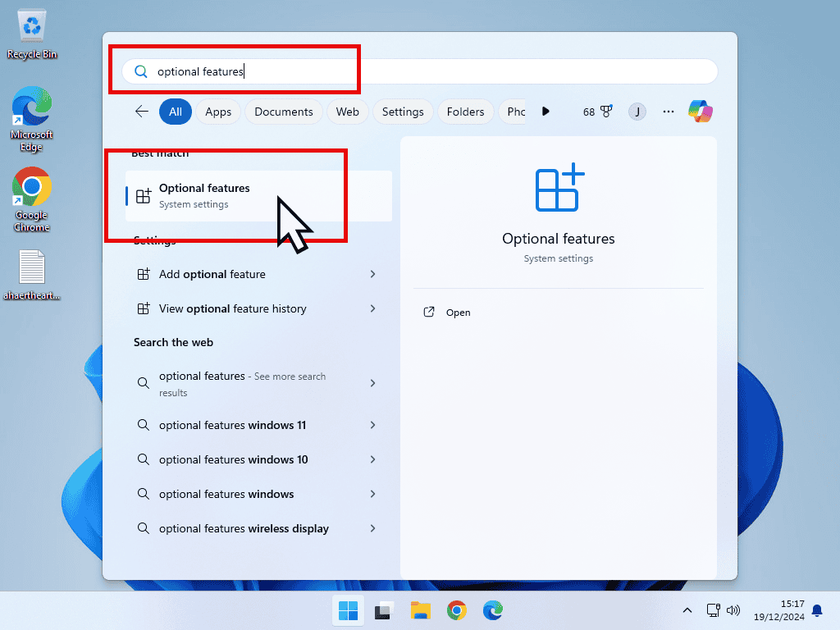This screenshot has width=840, height=630.
Task: Click the search magnifier icon in search box
Action: pos(141,71)
